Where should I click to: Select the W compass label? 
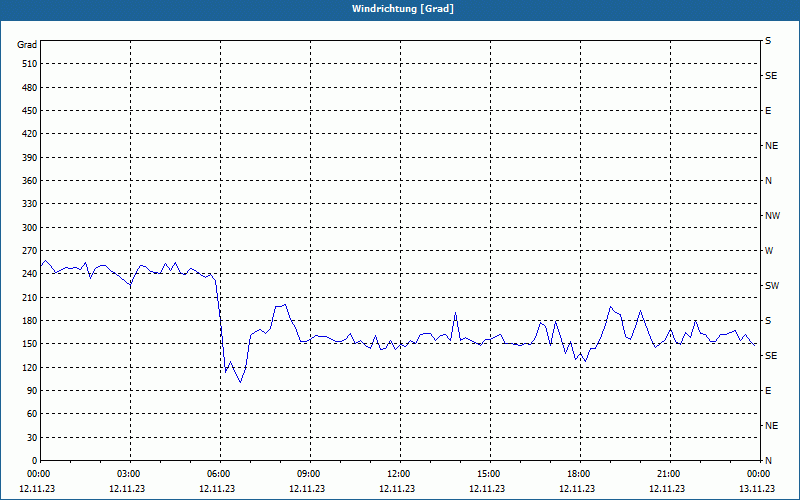(x=769, y=251)
